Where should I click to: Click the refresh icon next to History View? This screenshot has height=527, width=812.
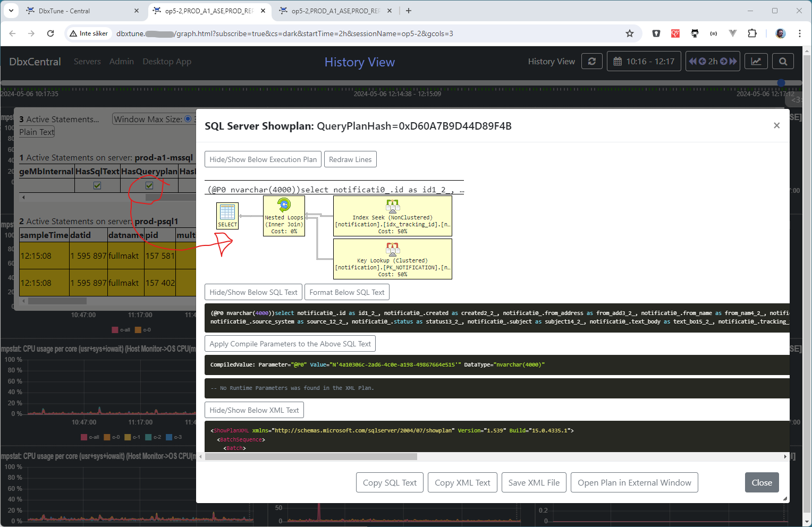(591, 62)
